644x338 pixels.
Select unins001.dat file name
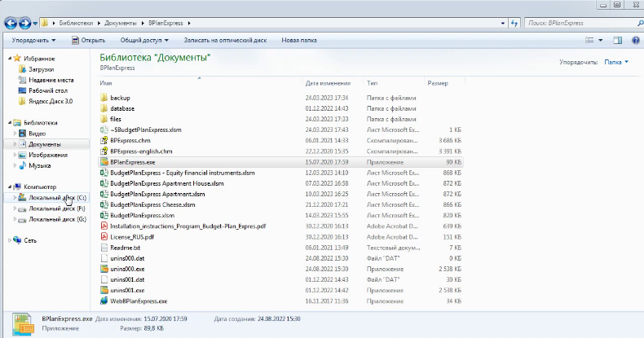tap(127, 279)
